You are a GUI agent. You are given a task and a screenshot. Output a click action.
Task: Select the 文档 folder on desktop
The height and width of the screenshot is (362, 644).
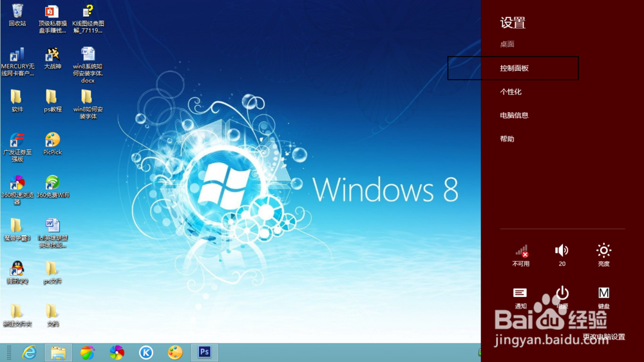[x=52, y=316]
